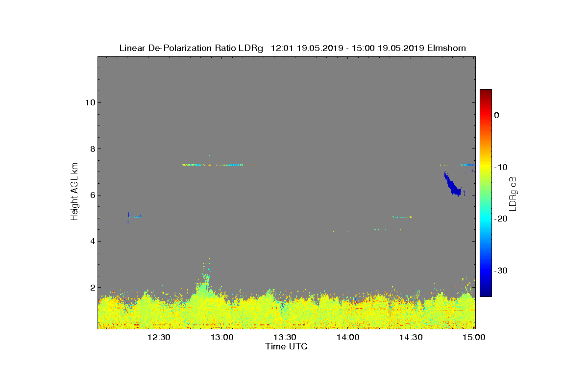Click the 13:30 time tick label
588x392 pixels.
tap(285, 337)
